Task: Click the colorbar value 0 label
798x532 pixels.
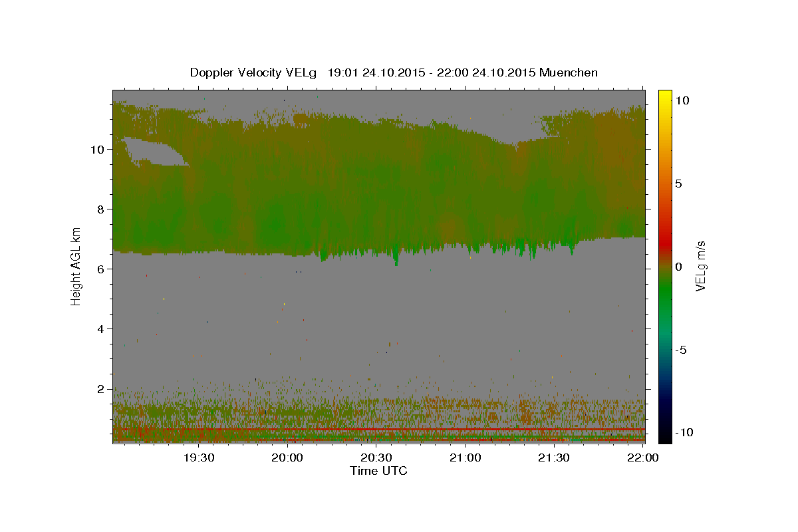Action: (678, 267)
